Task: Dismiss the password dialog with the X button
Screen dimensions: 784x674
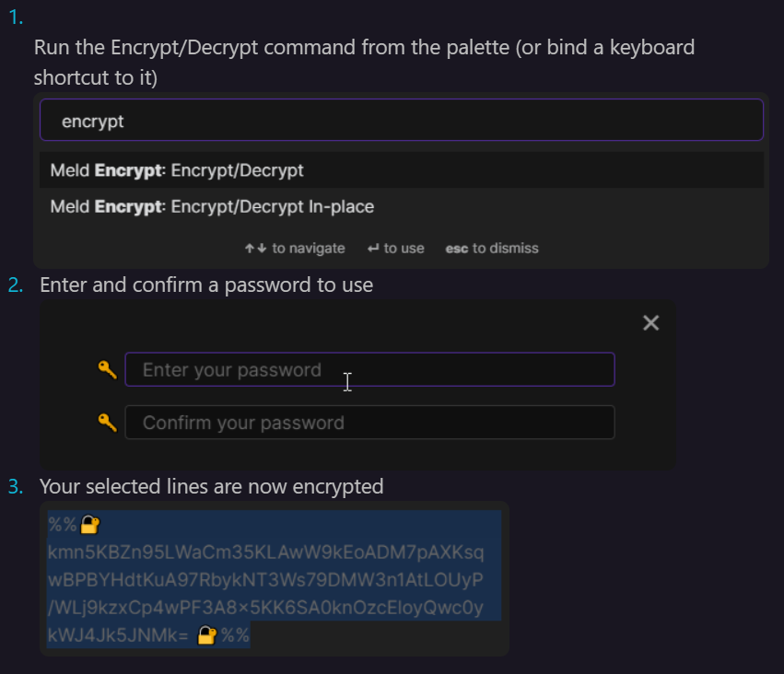Action: 651,323
